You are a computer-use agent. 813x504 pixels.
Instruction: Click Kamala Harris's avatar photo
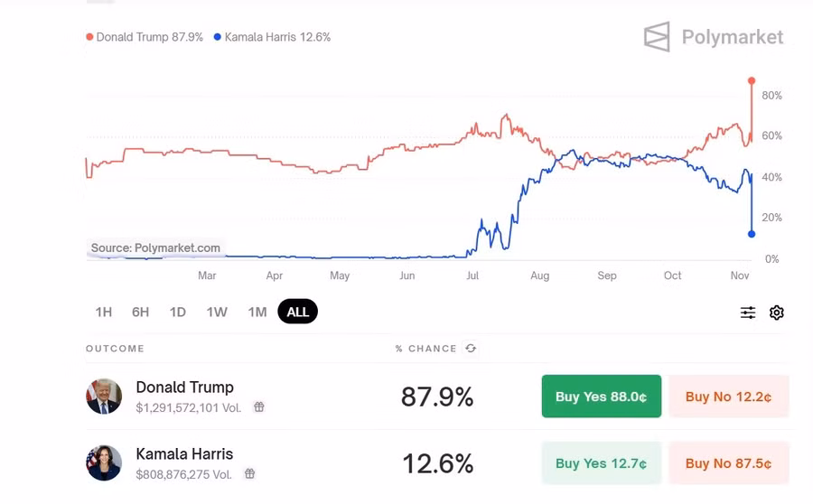point(104,463)
